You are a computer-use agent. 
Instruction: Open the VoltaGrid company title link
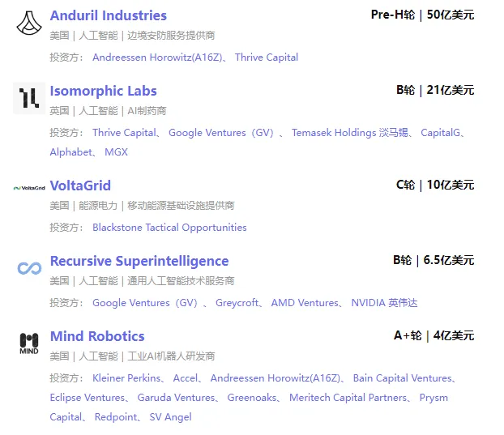tap(80, 186)
